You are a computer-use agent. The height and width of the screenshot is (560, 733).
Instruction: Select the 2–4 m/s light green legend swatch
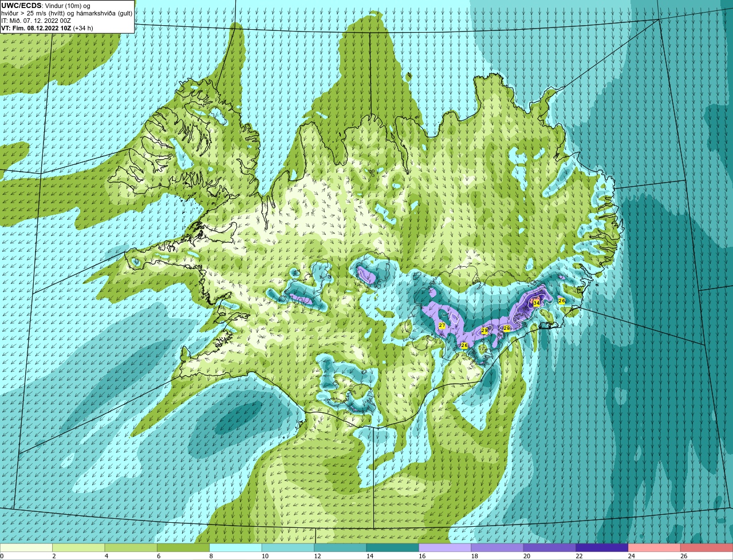point(78,547)
